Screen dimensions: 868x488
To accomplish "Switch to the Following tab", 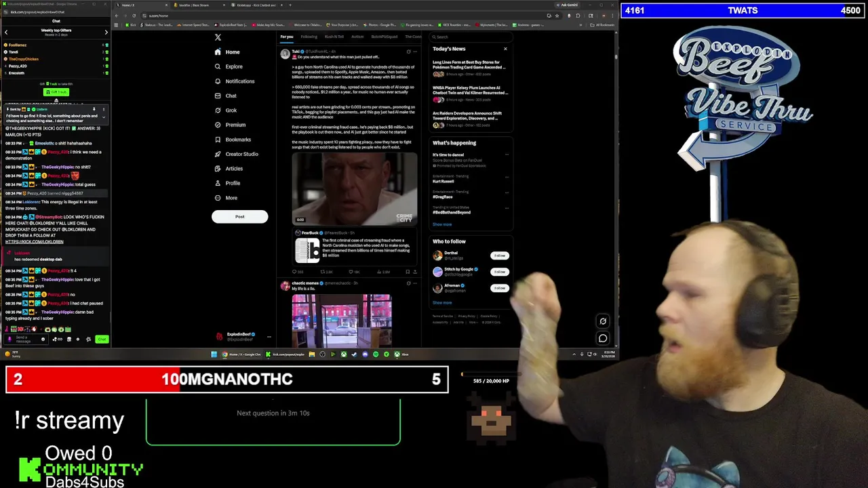I will click(309, 37).
